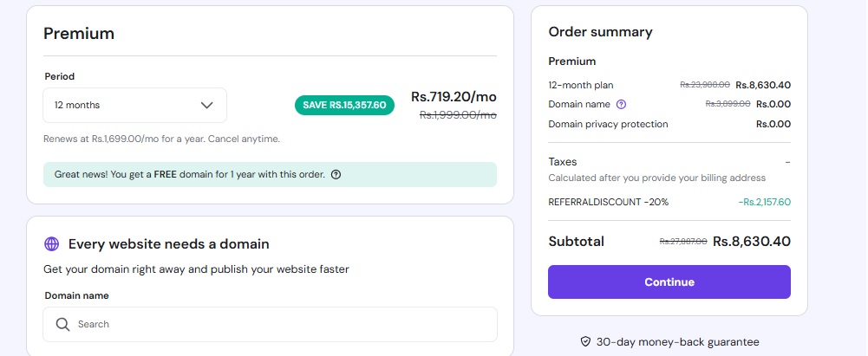868x356 pixels.
Task: Open the Period dropdown showing 12 months
Action: pyautogui.click(x=134, y=105)
